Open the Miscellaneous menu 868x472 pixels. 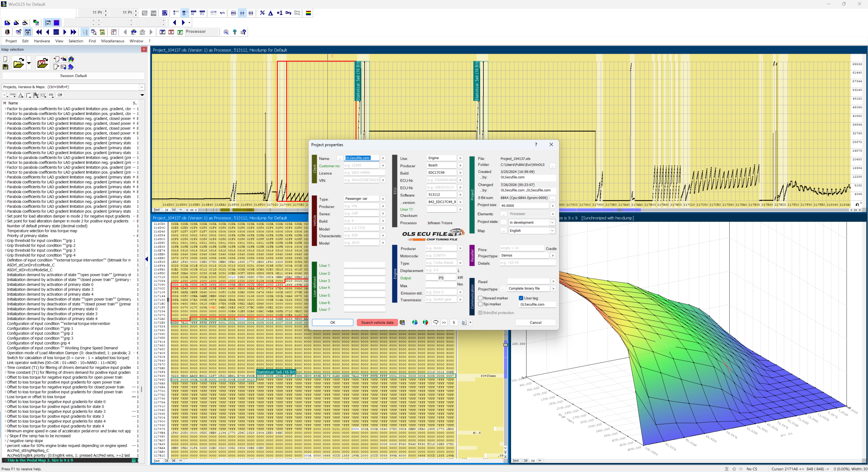click(x=113, y=41)
